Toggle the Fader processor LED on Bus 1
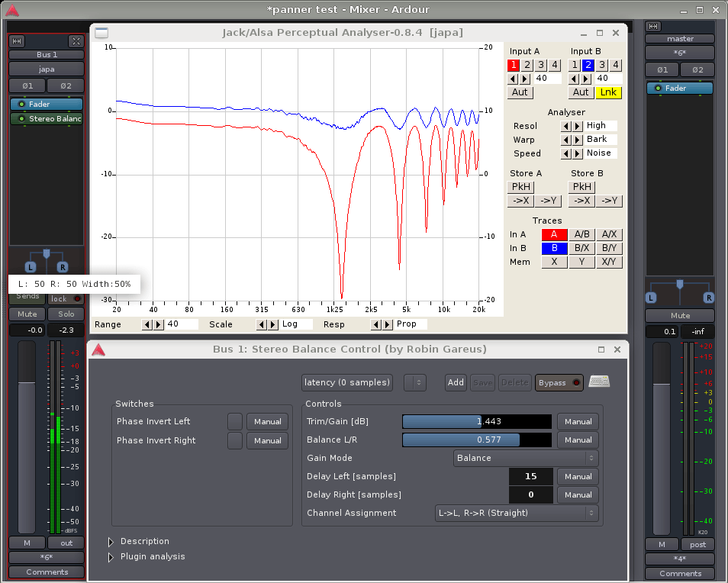The width and height of the screenshot is (728, 583). click(21, 104)
